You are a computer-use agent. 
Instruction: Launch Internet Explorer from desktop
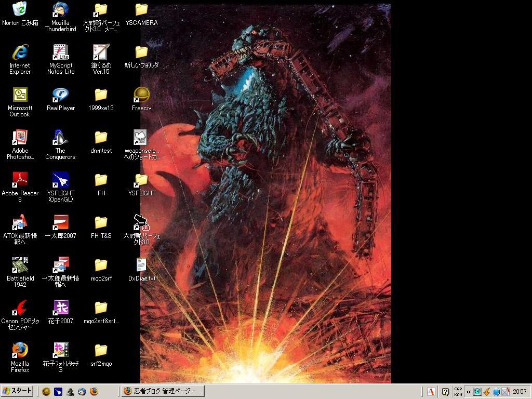[20, 60]
